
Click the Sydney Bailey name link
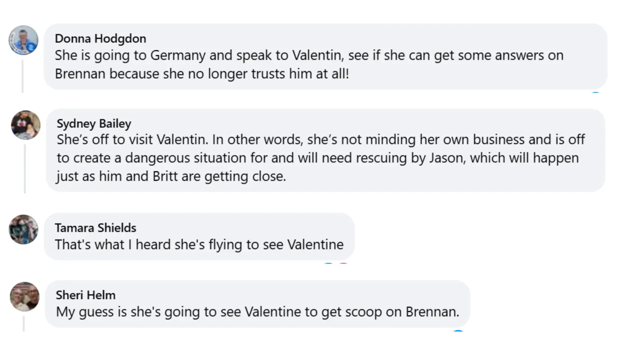pyautogui.click(x=94, y=123)
